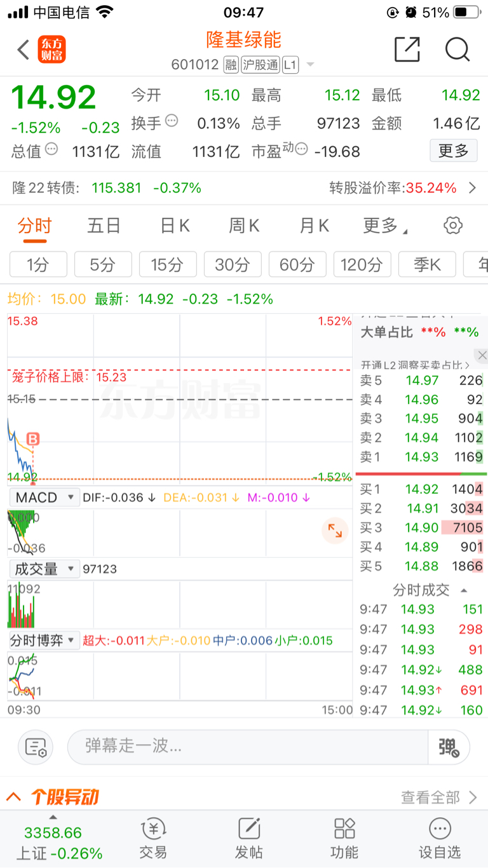Select the 5分 interval button
This screenshot has width=488, height=868.
[103, 264]
